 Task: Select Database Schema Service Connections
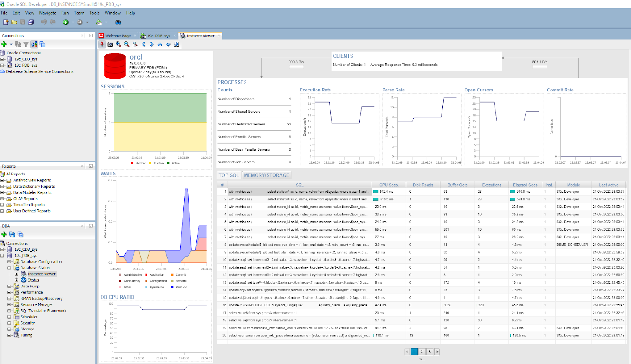tap(39, 71)
